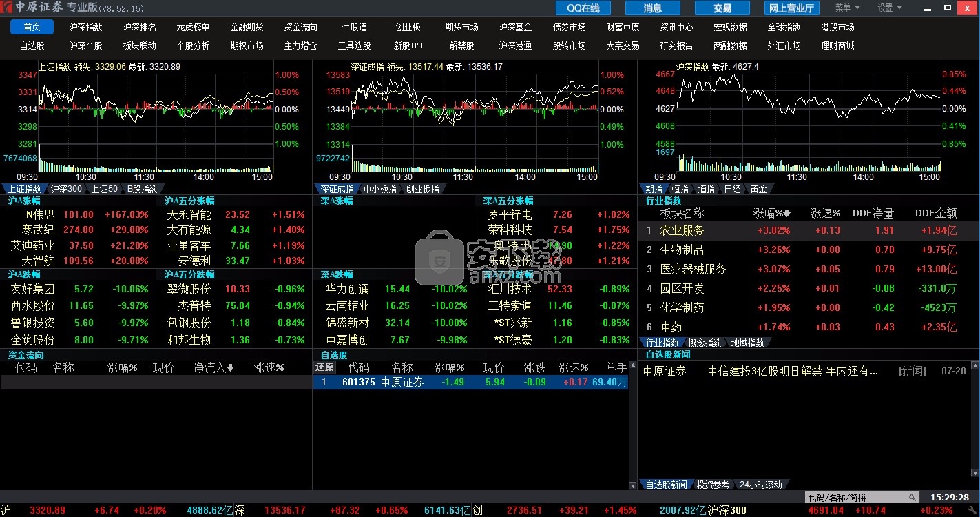The image size is (980, 517).
Task: Click stock N伟思 in 沪A涨幅 list
Action: click(40, 214)
